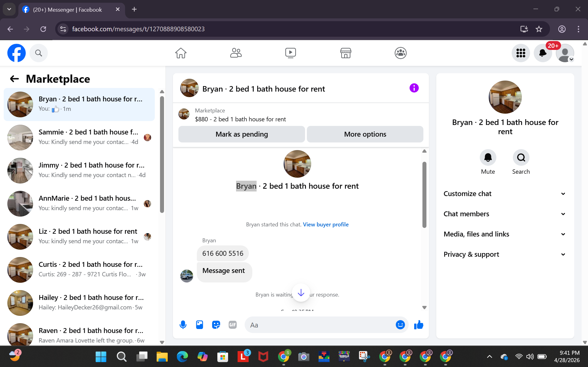Open Microsoft Edge from the taskbar
Screen dimensions: 588x367
coord(182,357)
